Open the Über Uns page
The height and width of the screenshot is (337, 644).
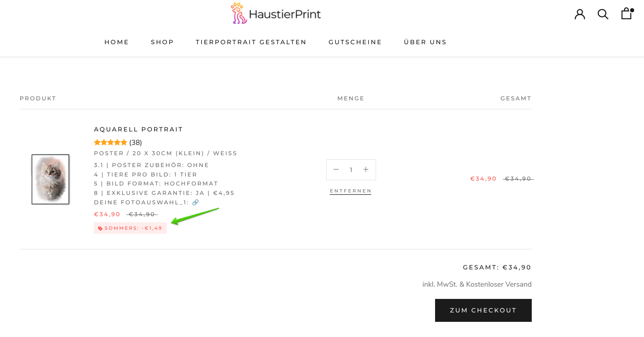pyautogui.click(x=425, y=42)
